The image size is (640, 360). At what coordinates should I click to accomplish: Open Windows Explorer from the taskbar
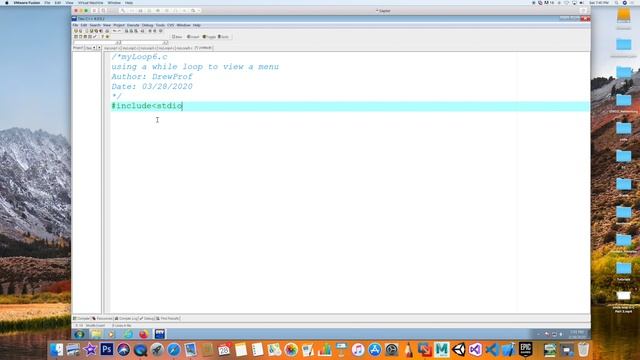coord(96,334)
